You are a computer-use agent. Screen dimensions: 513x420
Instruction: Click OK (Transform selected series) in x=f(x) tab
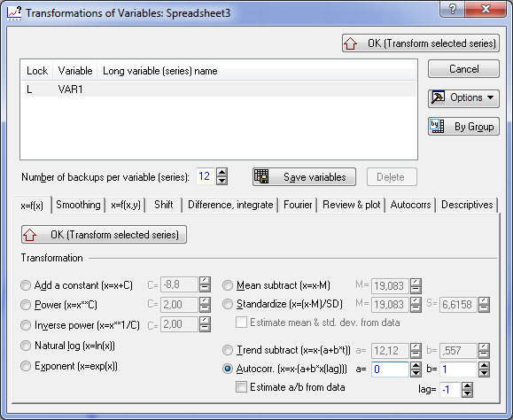click(104, 235)
